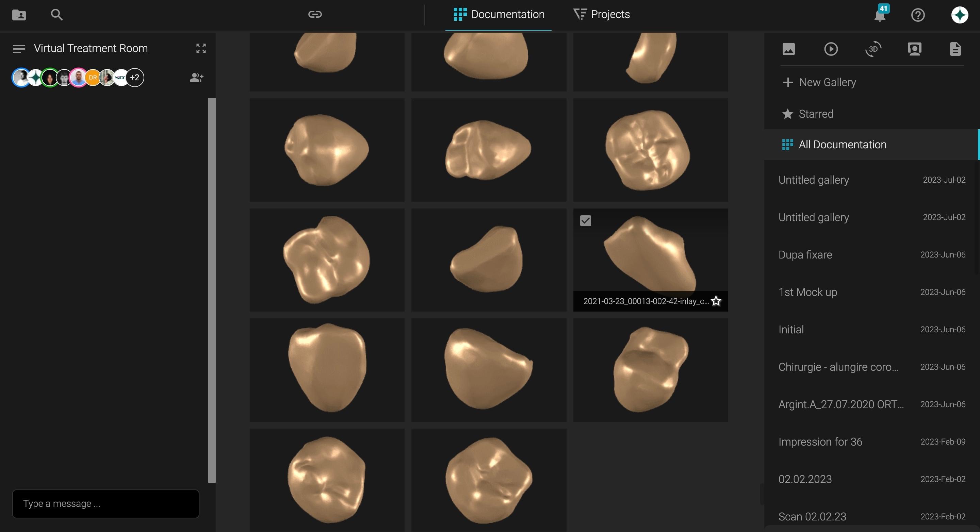Open the Dupa fixare gallery
980x532 pixels.
click(x=871, y=254)
